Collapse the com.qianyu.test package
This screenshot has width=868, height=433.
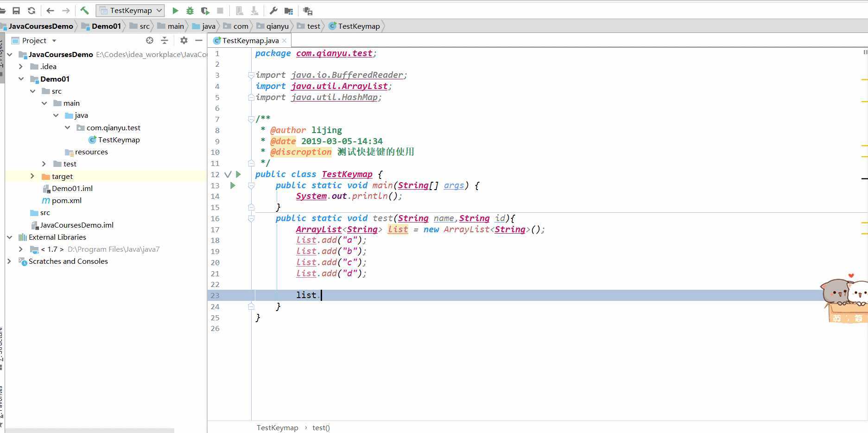click(x=67, y=127)
